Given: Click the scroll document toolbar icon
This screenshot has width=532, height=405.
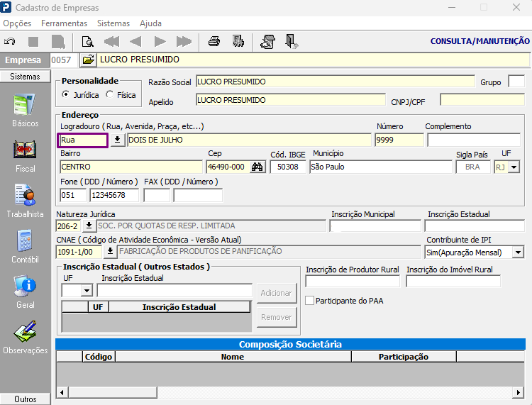Looking at the screenshot, I should tap(267, 42).
